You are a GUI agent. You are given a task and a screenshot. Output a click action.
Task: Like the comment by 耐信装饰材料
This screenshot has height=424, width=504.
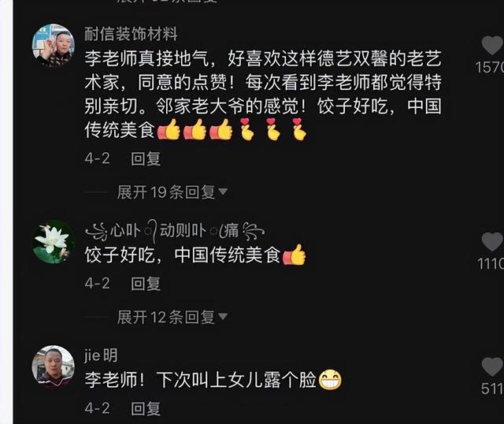pyautogui.click(x=492, y=46)
